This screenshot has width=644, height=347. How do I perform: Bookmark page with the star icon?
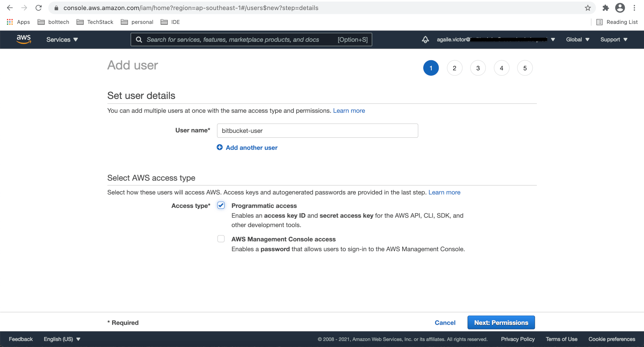(x=588, y=8)
